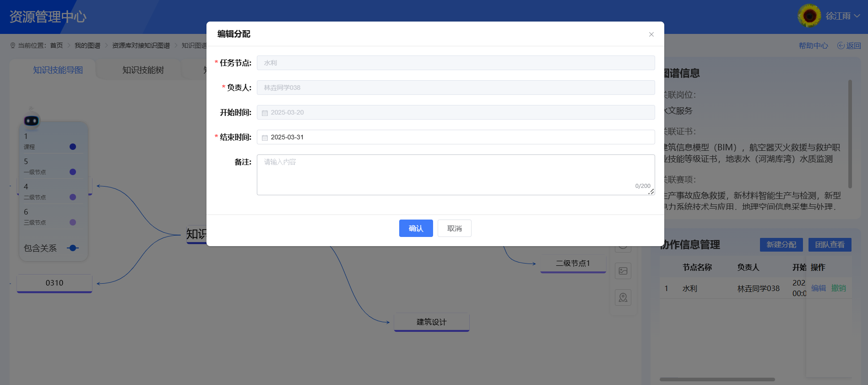Viewport: 868px width, 385px height.
Task: Click the location marker icon beside 当前位置
Action: (13, 45)
